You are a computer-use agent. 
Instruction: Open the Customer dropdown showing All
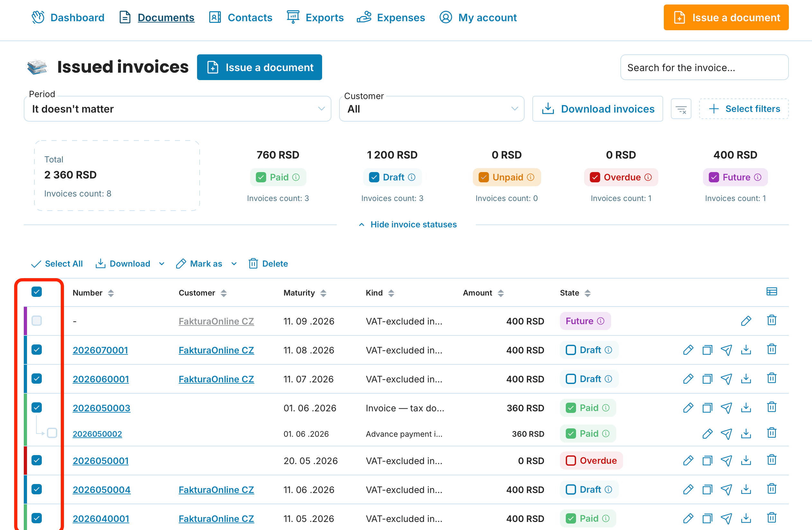(x=432, y=109)
